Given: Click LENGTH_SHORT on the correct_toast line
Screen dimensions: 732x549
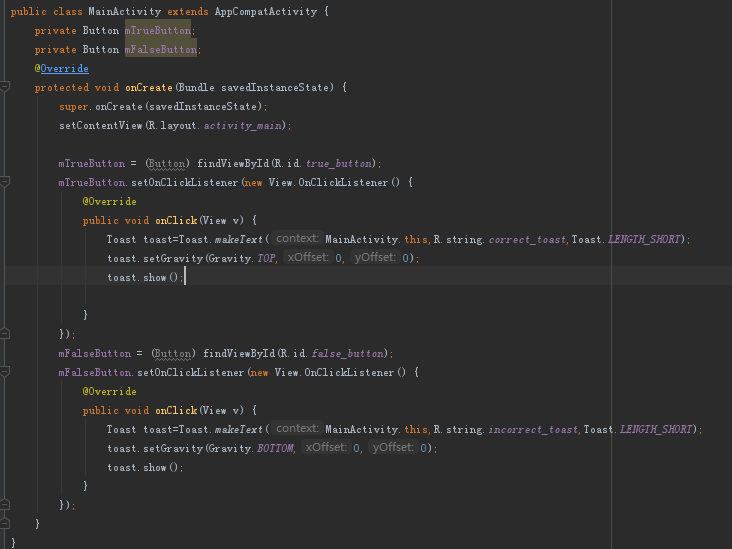Looking at the screenshot, I should (644, 240).
